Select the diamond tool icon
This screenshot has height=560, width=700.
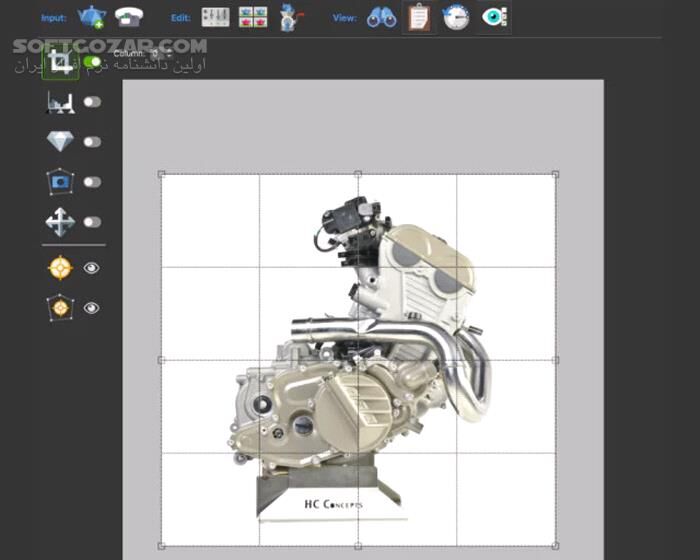click(x=60, y=142)
